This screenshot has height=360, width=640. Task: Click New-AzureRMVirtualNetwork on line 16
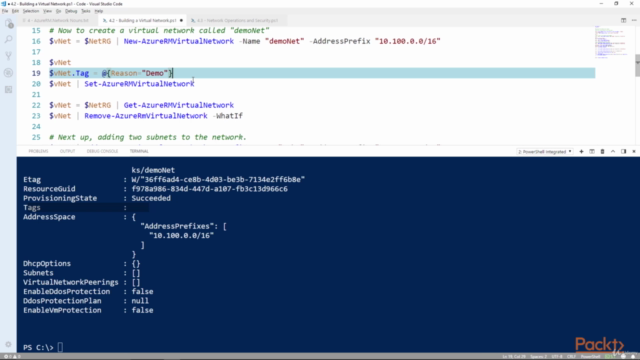coord(179,41)
